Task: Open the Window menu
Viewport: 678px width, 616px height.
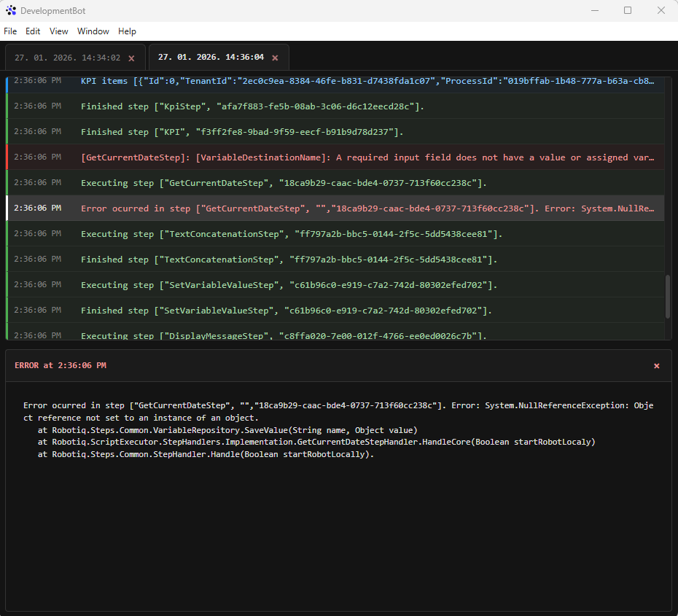Action: (93, 31)
